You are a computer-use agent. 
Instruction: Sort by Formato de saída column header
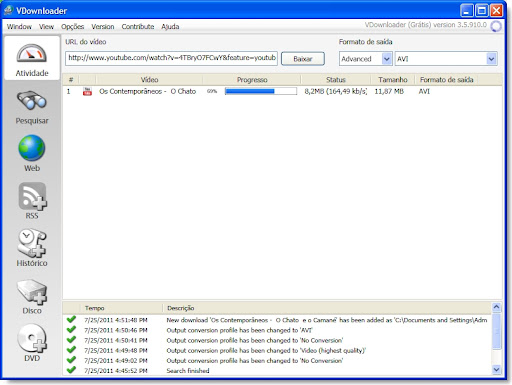(x=446, y=80)
